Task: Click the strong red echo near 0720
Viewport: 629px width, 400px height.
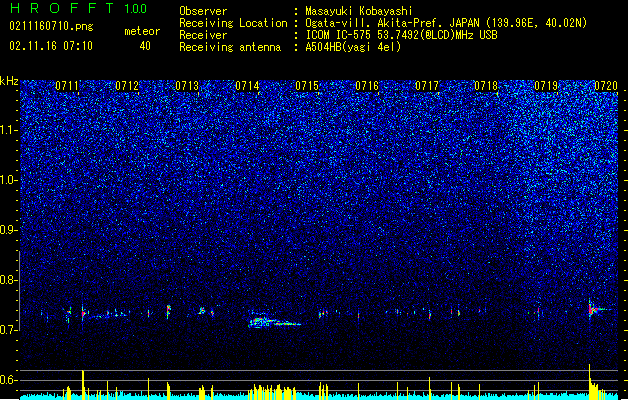Action: [594, 309]
